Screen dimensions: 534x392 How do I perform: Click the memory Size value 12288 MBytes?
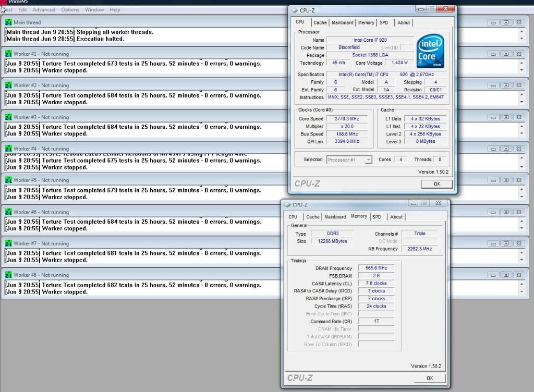tap(332, 241)
